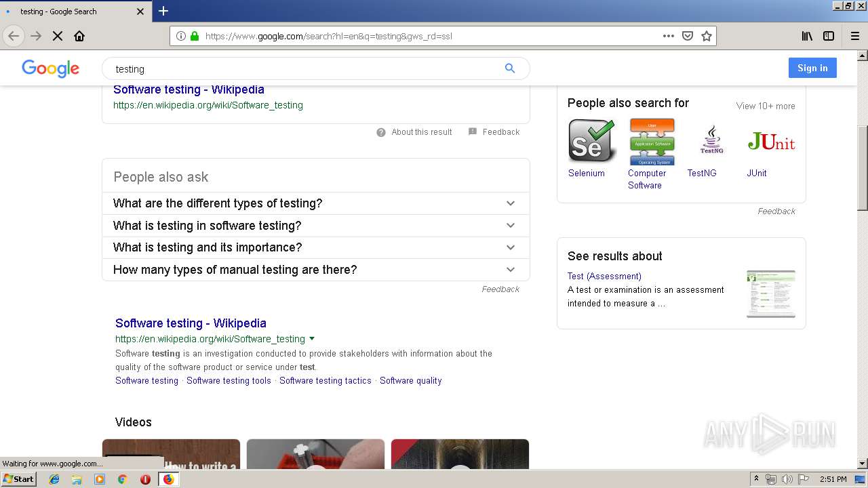Viewport: 868px width, 488px height.
Task: Click the Test (Assessment) thumbnail image
Action: [771, 293]
